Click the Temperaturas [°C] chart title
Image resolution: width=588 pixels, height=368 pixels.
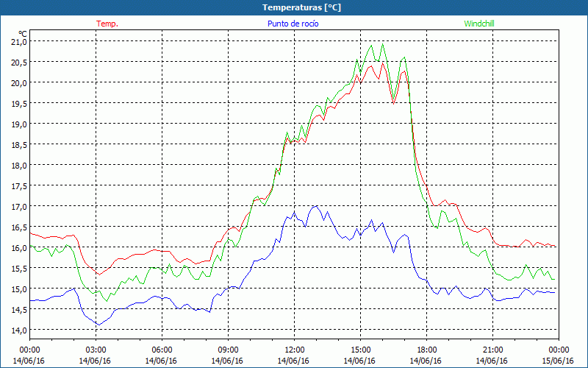tap(293, 7)
